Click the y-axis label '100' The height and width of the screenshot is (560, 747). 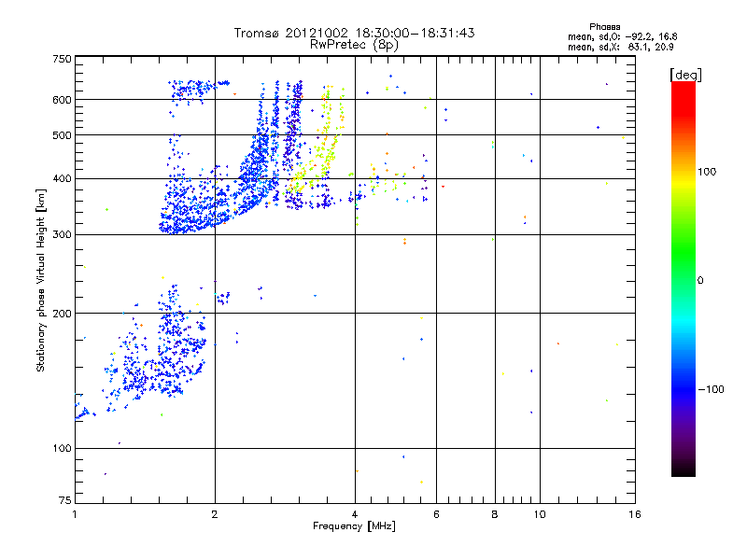(x=62, y=449)
